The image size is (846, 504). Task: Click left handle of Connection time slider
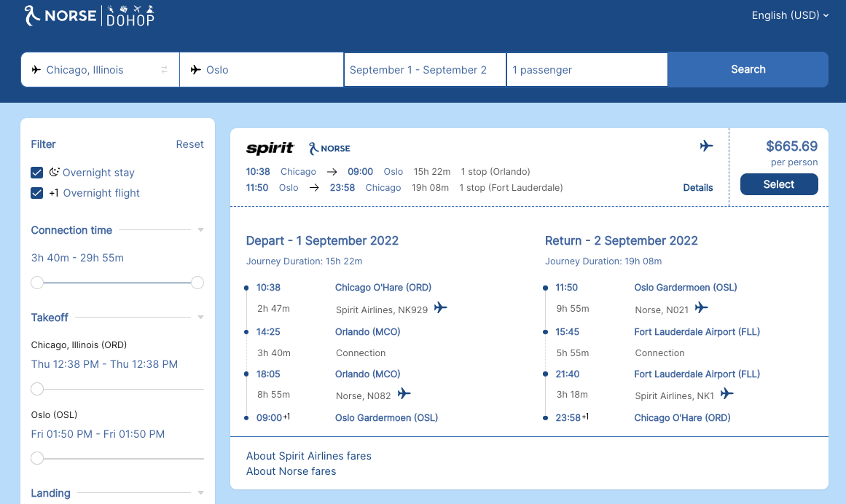point(37,283)
